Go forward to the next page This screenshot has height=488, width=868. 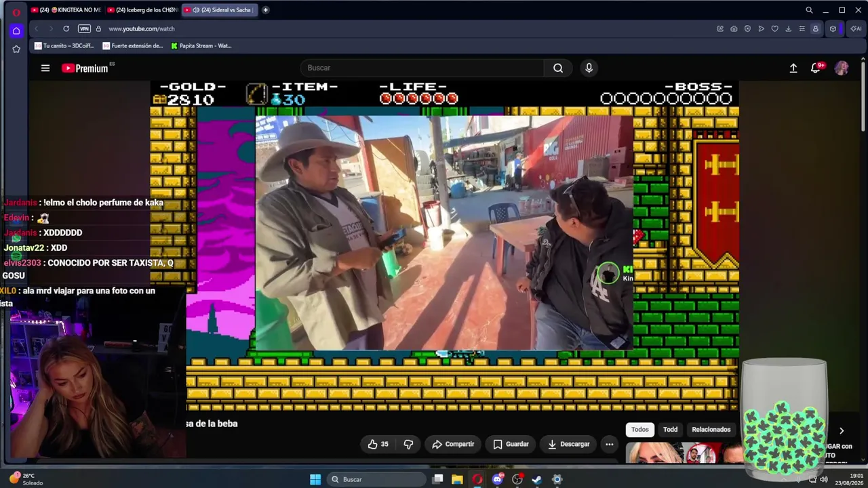coord(50,28)
